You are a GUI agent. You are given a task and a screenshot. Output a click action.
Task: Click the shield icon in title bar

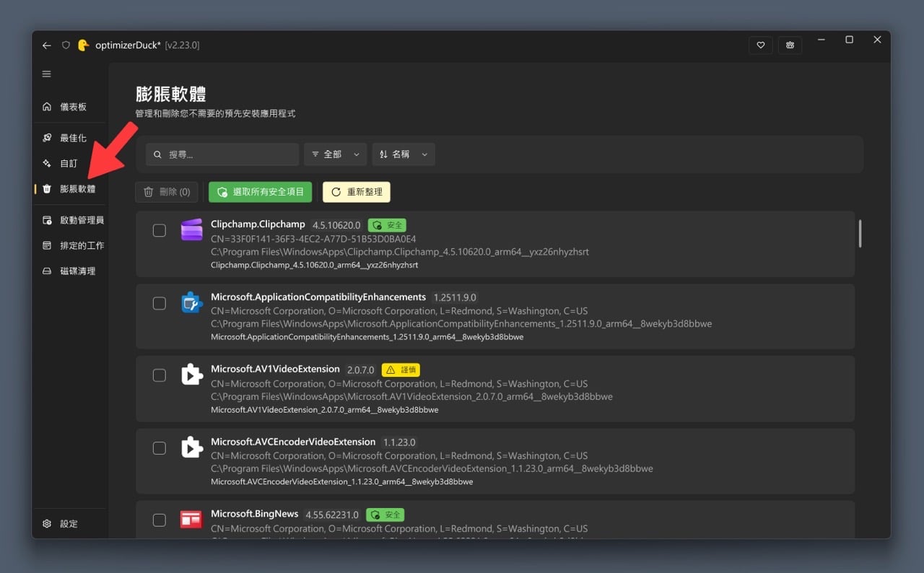click(66, 45)
